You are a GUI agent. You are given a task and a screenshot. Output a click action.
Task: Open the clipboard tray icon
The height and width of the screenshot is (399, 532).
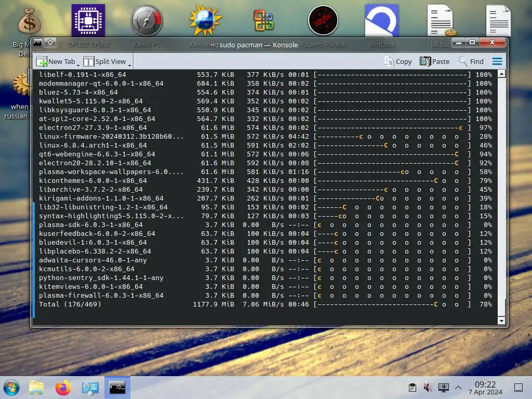pos(412,388)
